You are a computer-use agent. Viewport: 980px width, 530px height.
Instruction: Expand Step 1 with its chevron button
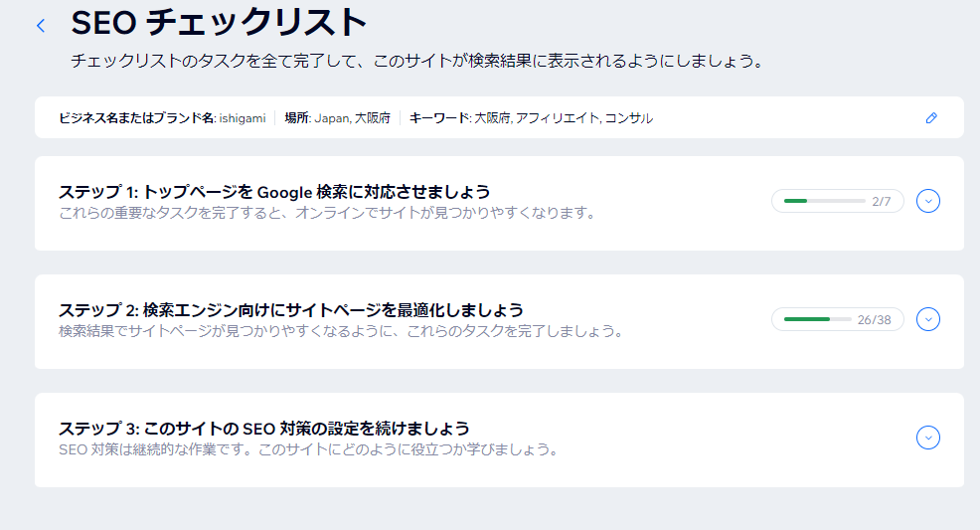[x=928, y=201]
